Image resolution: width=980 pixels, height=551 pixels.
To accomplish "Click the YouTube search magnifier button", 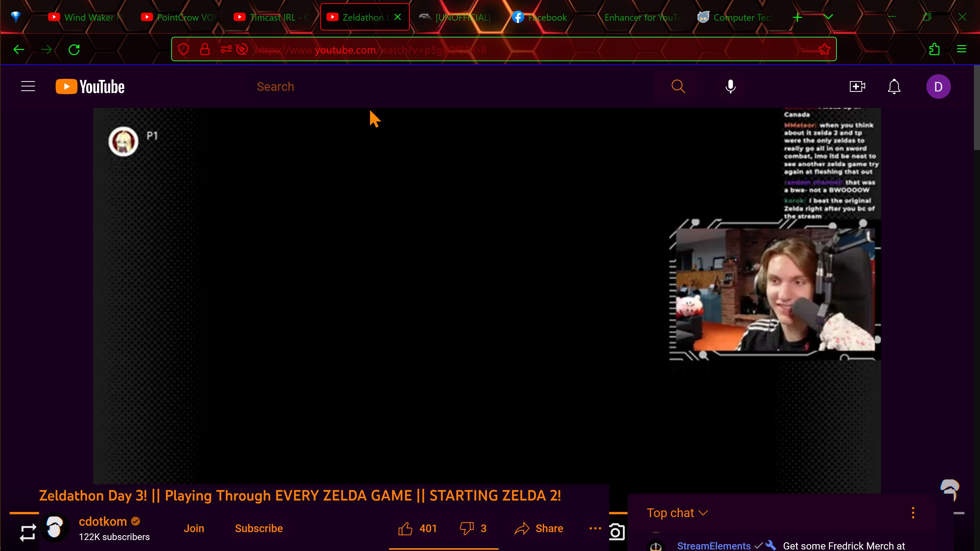I will pyautogui.click(x=678, y=87).
